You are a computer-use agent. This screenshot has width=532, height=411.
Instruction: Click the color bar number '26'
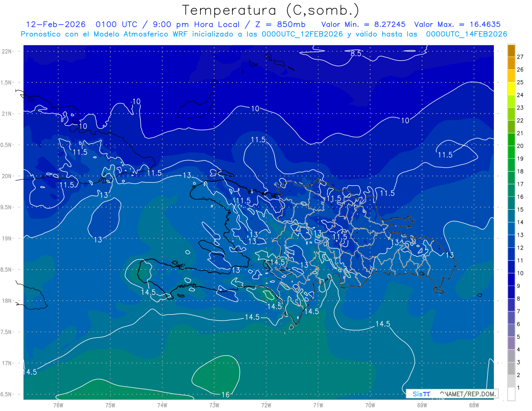[x=520, y=70]
